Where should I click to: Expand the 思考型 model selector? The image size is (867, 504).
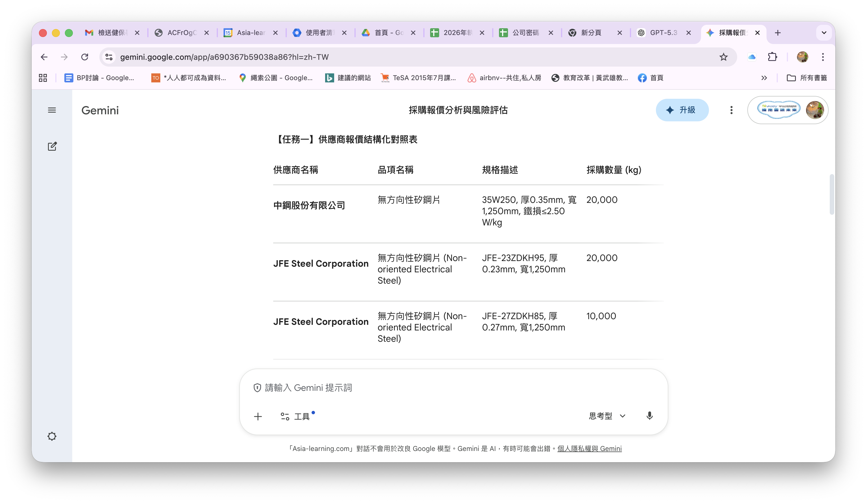pyautogui.click(x=607, y=416)
